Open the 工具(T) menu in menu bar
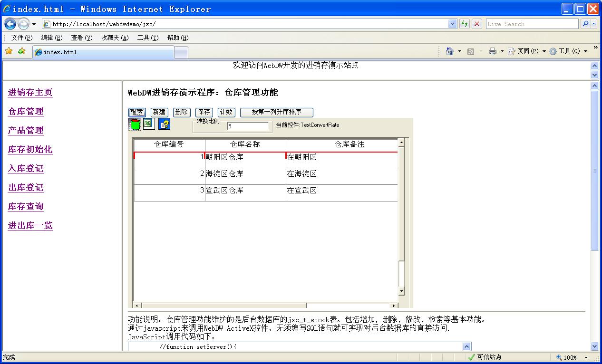602x364 pixels. pyautogui.click(x=148, y=38)
